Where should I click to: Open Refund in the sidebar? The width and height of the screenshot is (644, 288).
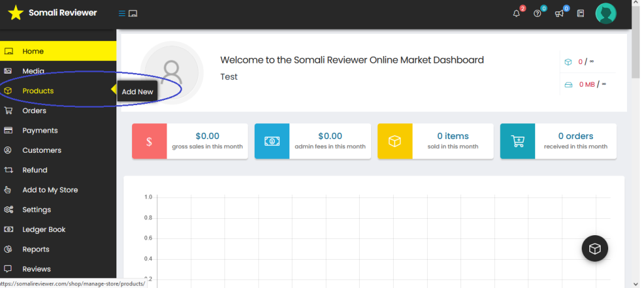[x=58, y=170]
